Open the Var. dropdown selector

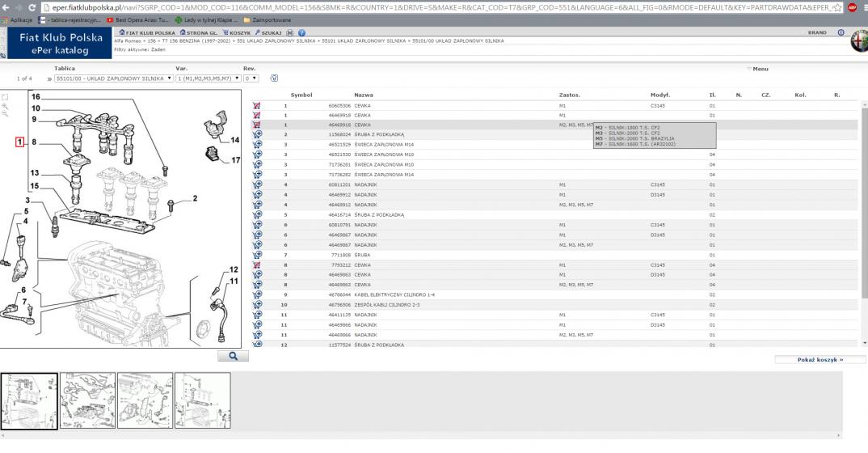204,78
